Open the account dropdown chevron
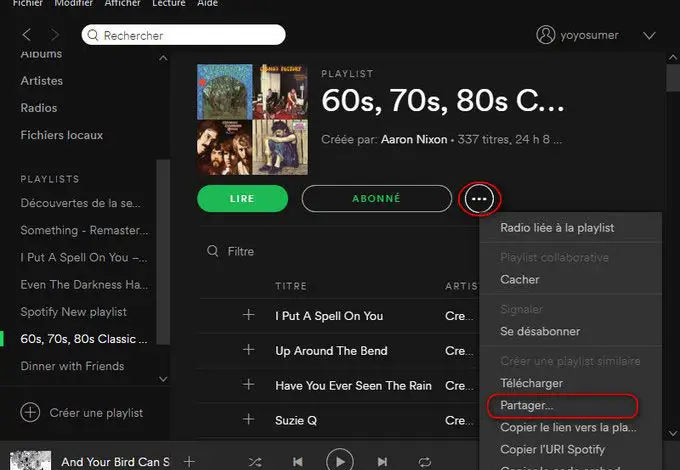 [649, 36]
